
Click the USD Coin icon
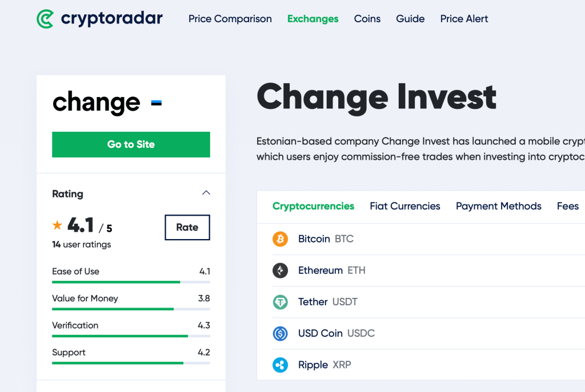pyautogui.click(x=280, y=333)
